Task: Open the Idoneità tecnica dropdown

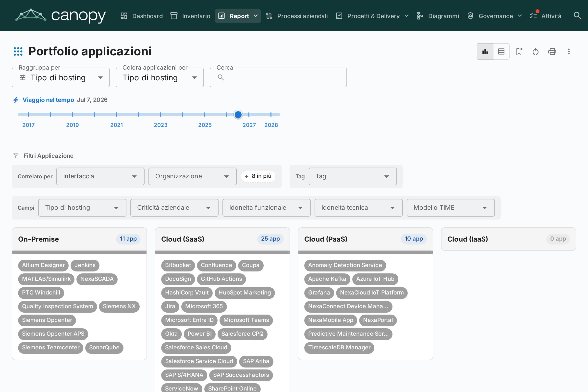Action: click(358, 208)
